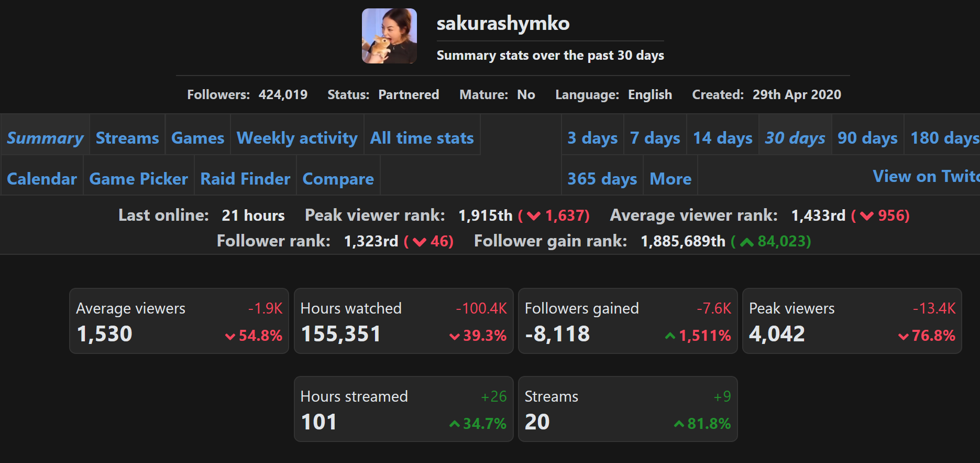The height and width of the screenshot is (463, 980).
Task: Open the sakurashymko profile avatar
Action: (389, 36)
